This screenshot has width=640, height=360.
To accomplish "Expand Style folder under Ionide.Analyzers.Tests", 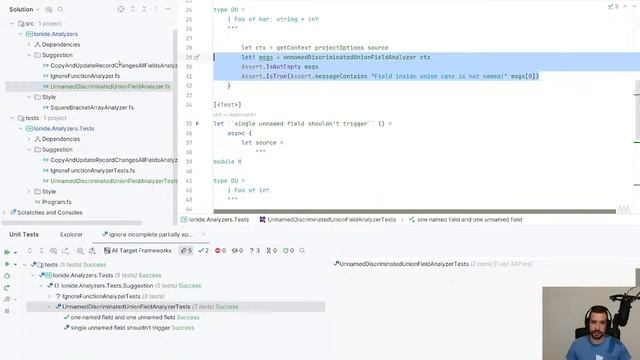I will pyautogui.click(x=29, y=191).
